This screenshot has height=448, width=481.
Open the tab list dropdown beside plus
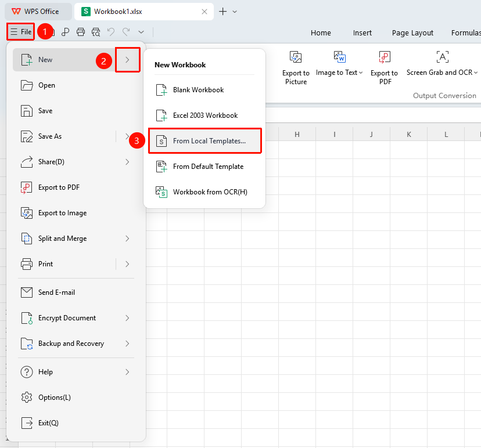(x=235, y=12)
